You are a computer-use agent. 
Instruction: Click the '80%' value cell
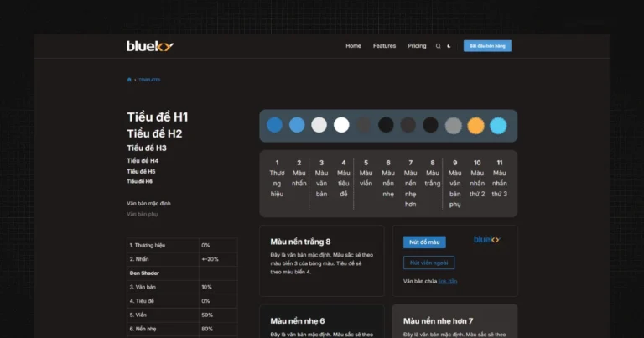pyautogui.click(x=218, y=329)
